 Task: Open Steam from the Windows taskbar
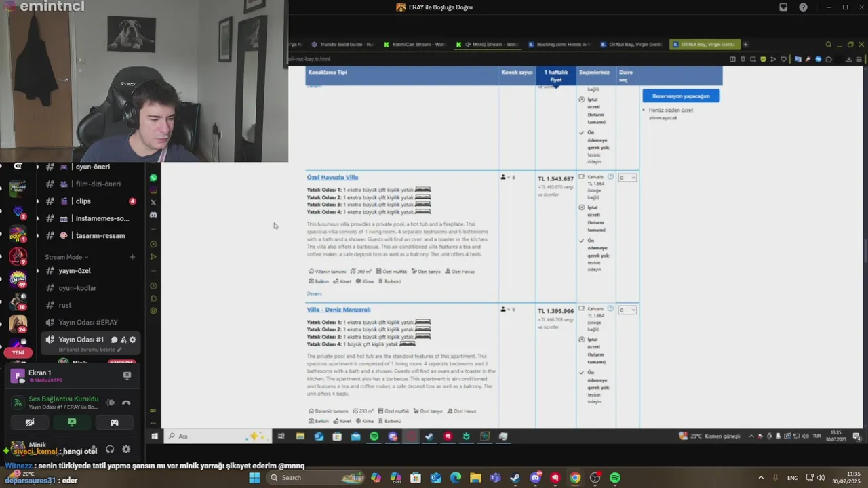click(515, 478)
